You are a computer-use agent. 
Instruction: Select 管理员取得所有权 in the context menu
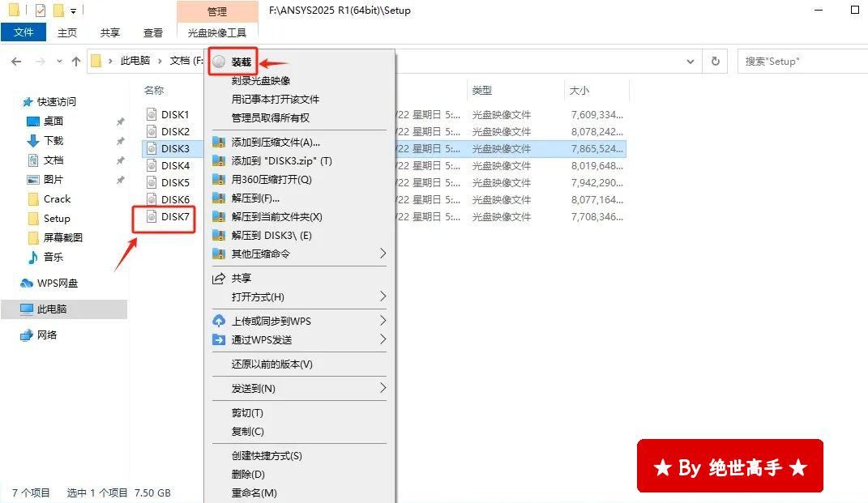coord(270,118)
